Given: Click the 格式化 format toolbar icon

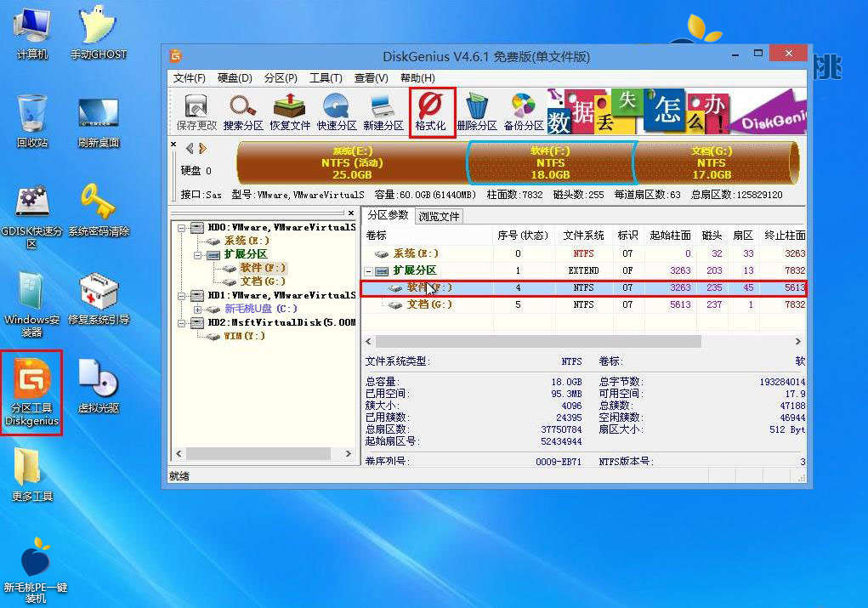Looking at the screenshot, I should tap(431, 112).
